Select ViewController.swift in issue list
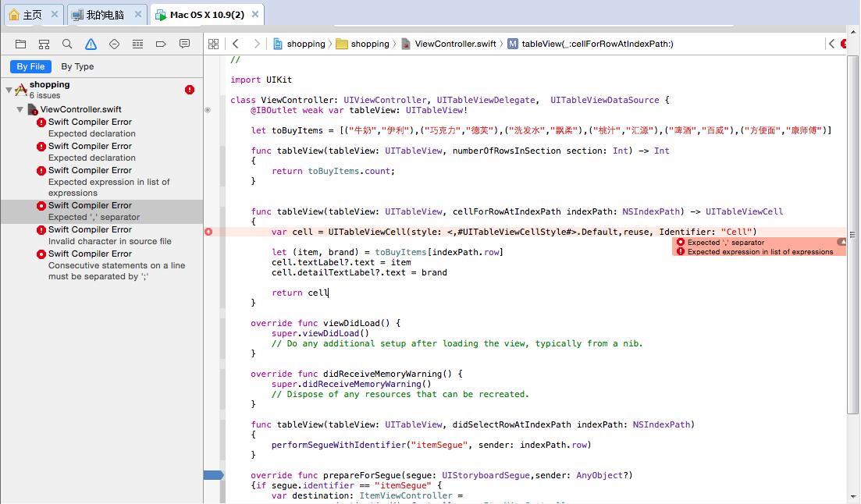 coord(80,109)
